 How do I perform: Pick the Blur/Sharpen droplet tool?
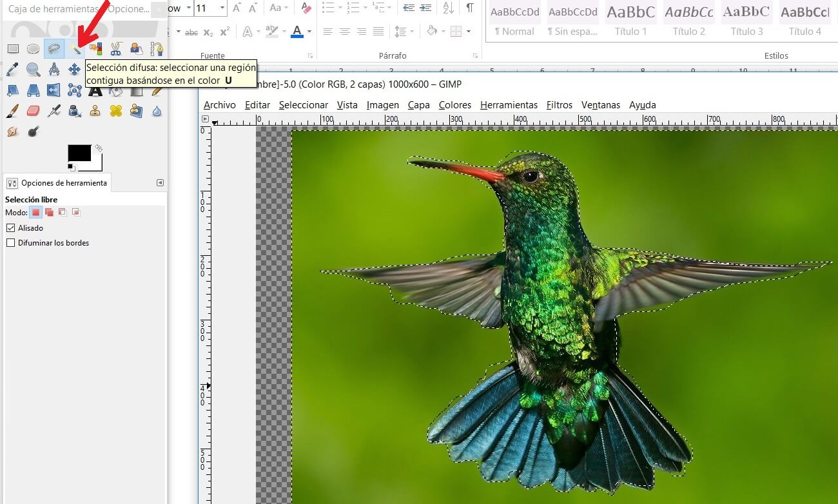tap(157, 111)
